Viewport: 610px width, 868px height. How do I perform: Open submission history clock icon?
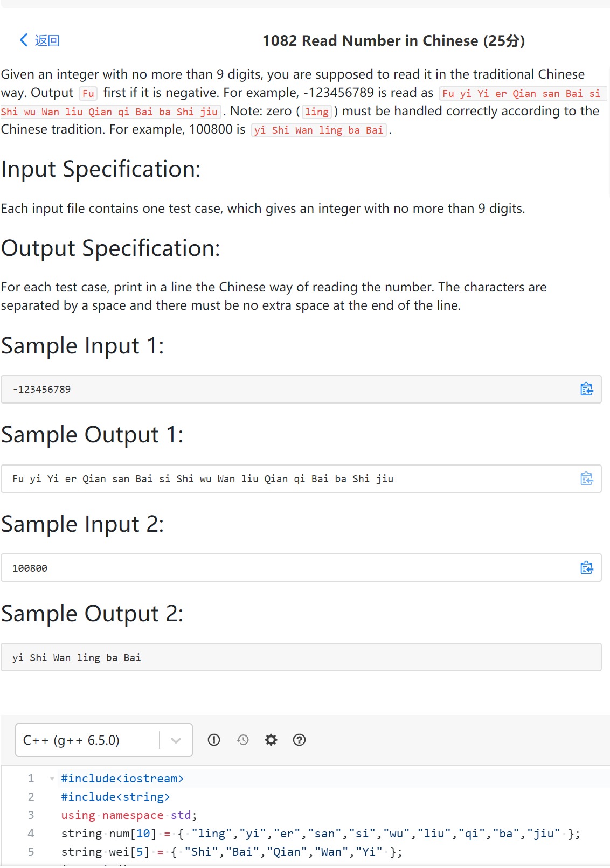(x=242, y=740)
